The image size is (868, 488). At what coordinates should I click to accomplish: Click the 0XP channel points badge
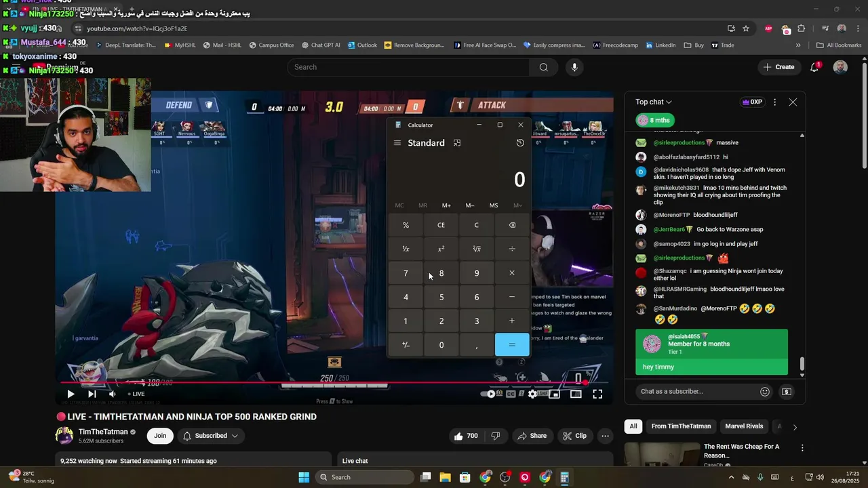[x=753, y=102]
